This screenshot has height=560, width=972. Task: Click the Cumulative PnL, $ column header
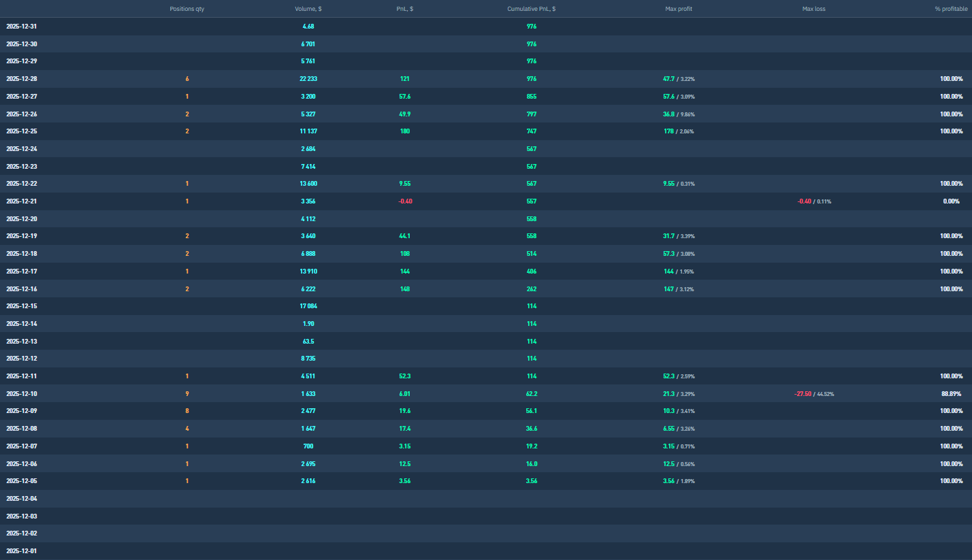[531, 9]
